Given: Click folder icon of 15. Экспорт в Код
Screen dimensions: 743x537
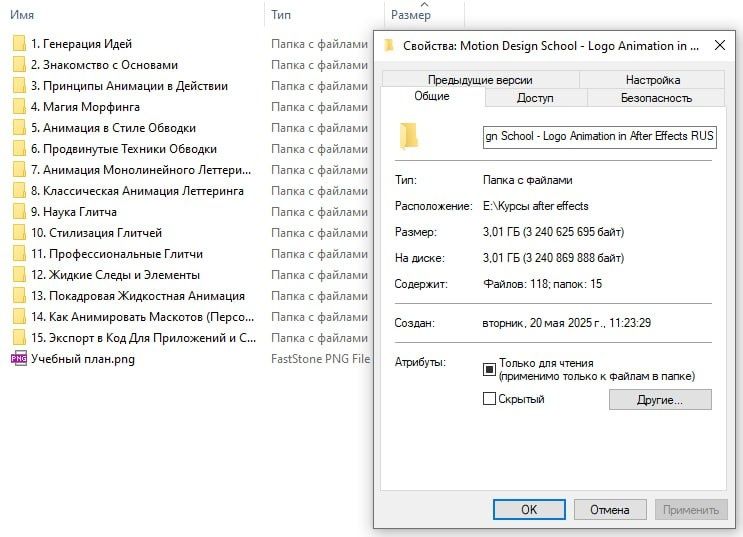Looking at the screenshot, I should [19, 337].
